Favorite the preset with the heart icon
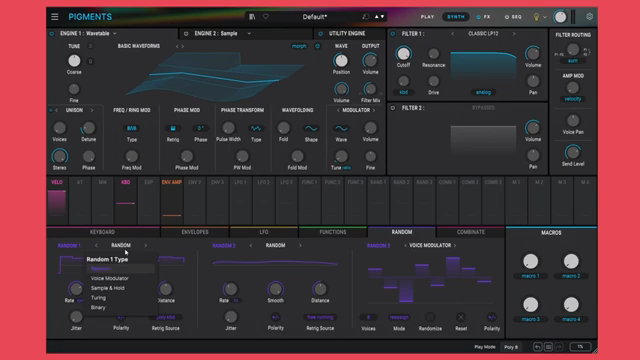 click(266, 17)
